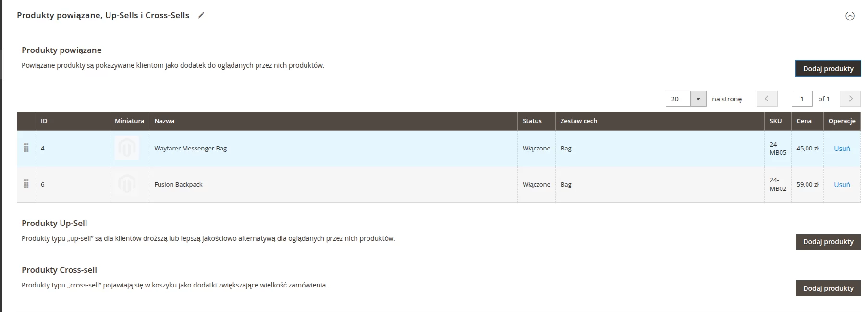Click Wayfarer Messenger Bag thumbnail image
The height and width of the screenshot is (312, 868).
(x=127, y=148)
